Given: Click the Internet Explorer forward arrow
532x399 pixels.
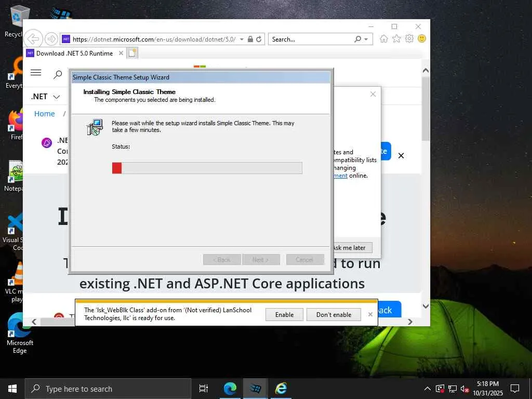Looking at the screenshot, I should pos(51,39).
